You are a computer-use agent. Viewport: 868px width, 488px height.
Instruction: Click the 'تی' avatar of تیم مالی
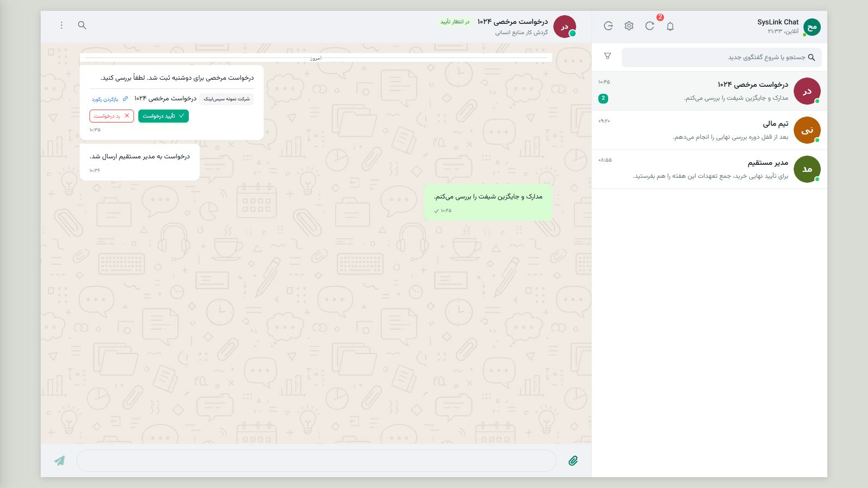(x=807, y=130)
